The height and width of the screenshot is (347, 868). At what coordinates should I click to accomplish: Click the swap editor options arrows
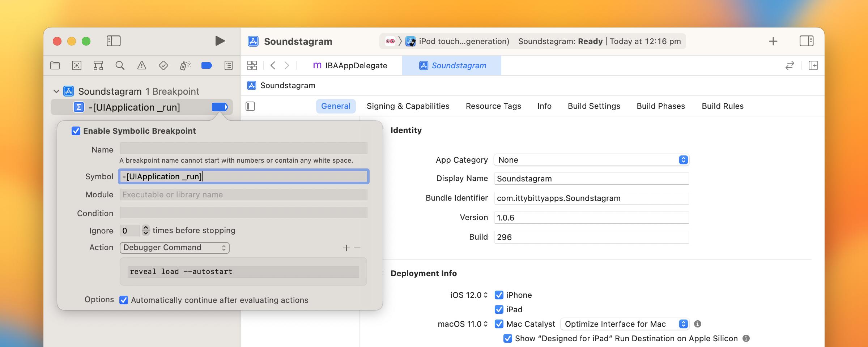click(790, 65)
